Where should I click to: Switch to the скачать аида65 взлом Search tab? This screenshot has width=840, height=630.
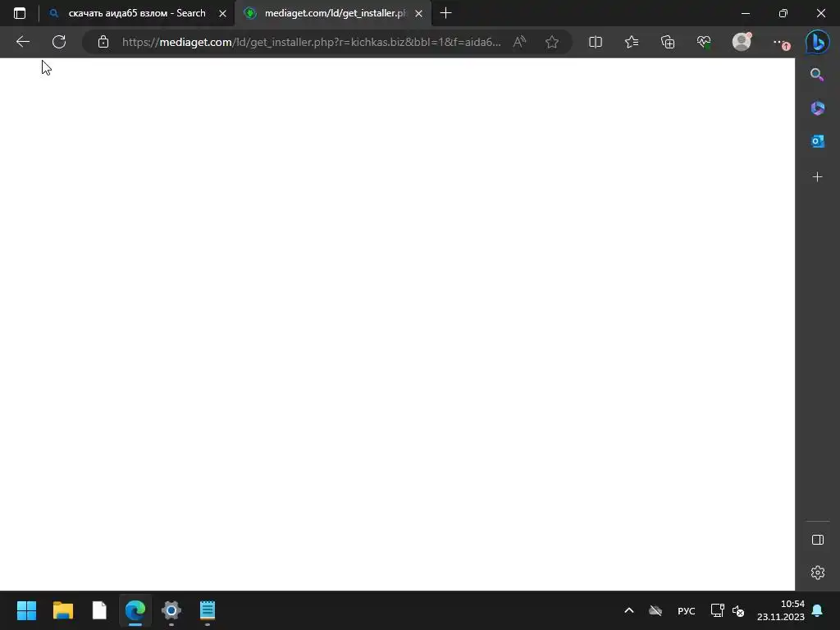(x=138, y=13)
